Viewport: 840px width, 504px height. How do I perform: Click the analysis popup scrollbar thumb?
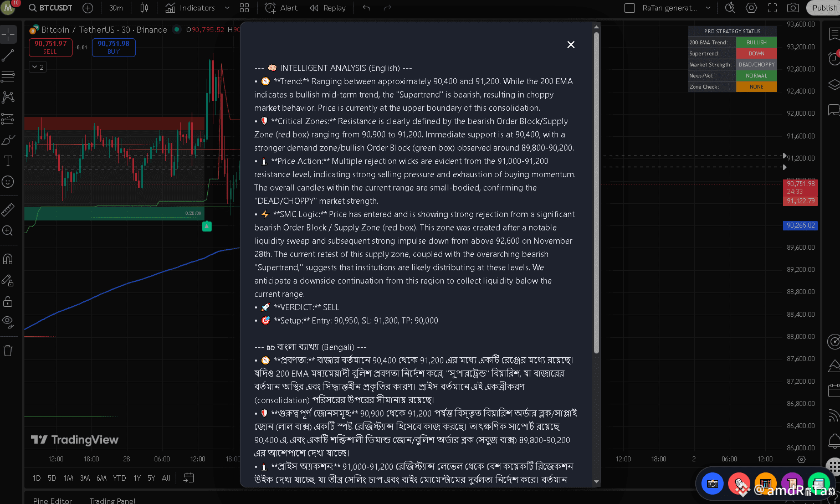pos(596,192)
